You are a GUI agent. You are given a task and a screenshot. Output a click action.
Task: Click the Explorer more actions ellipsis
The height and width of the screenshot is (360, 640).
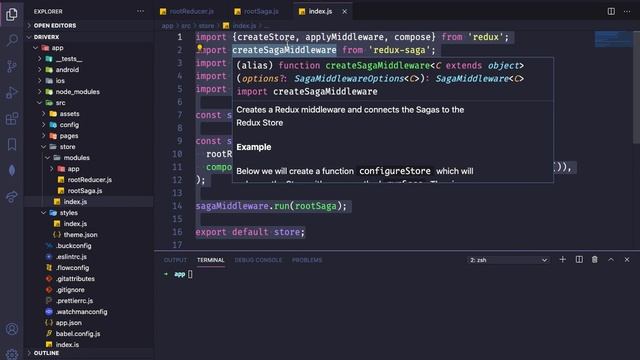pyautogui.click(x=140, y=11)
